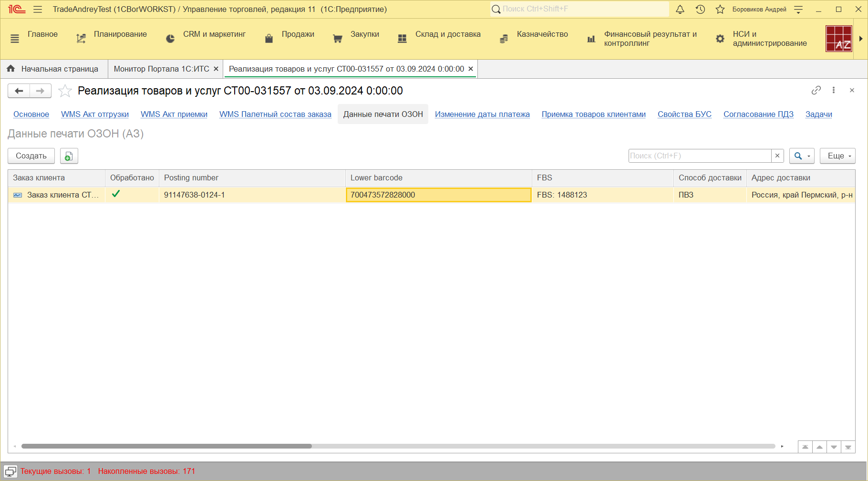Open the main hamburger service menu

tap(38, 10)
